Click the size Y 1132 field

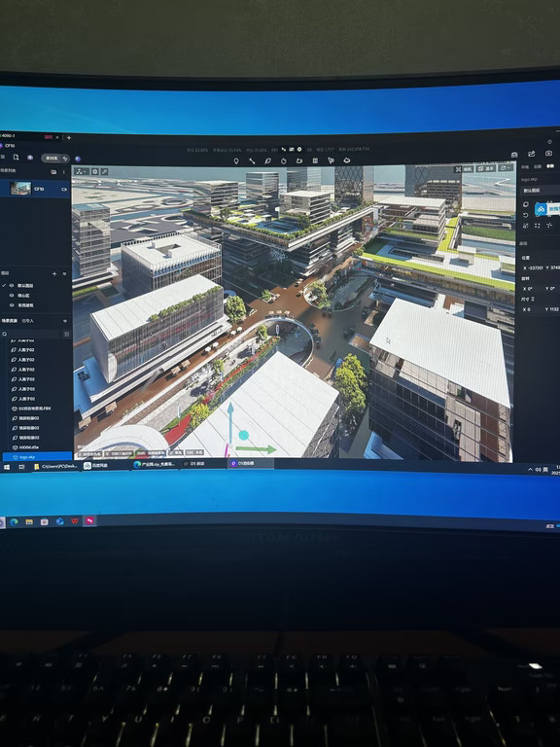tap(552, 308)
